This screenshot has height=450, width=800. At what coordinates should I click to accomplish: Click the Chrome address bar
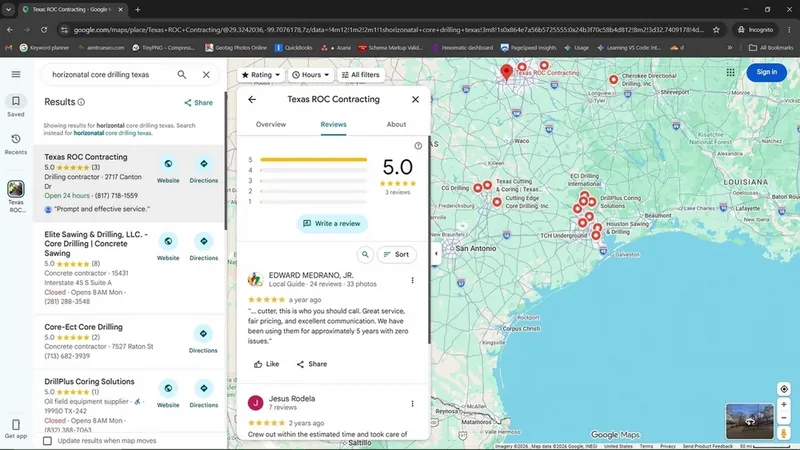(x=388, y=30)
